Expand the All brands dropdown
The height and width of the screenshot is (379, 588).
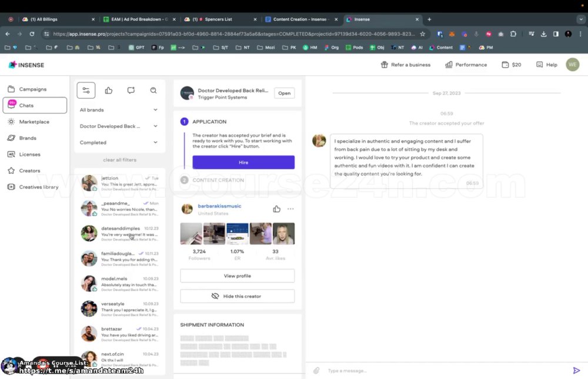[119, 110]
